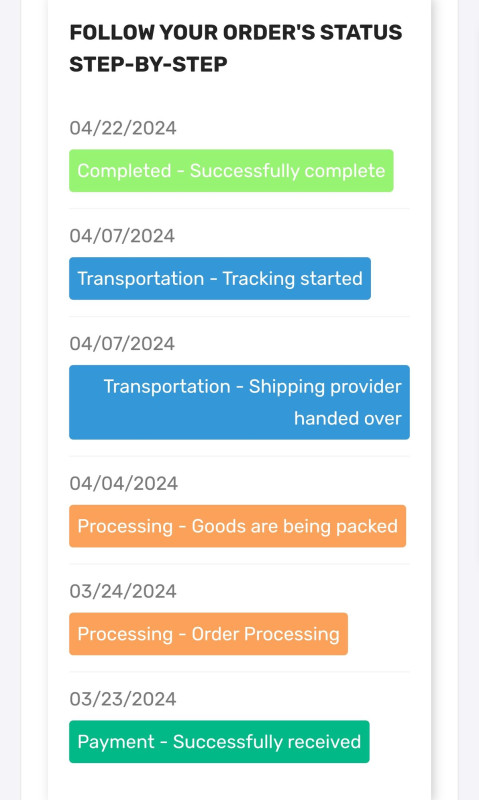This screenshot has height=800, width=479.
Task: Click the STEP-BY-STEP line of the heading
Action: (148, 64)
